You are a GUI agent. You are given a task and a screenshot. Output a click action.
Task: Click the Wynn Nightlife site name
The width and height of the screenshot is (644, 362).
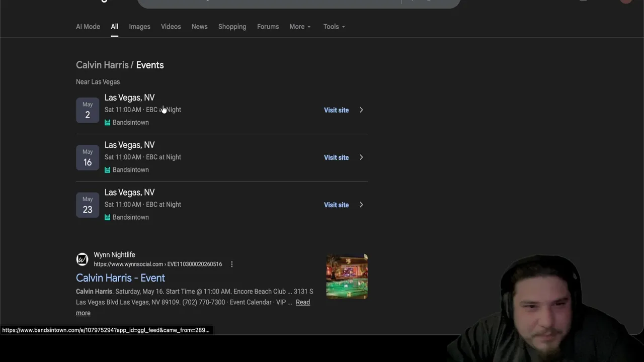114,255
